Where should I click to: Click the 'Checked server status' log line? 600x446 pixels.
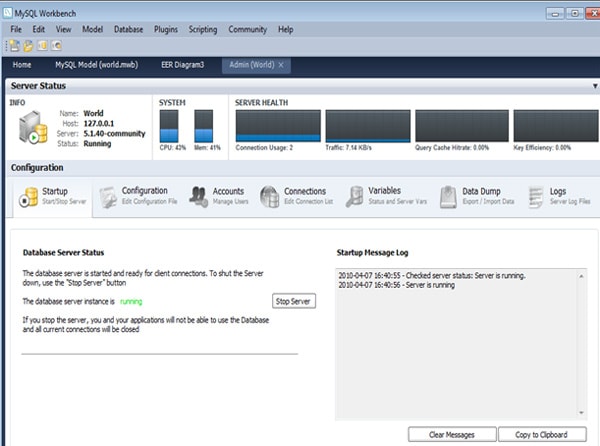(432, 275)
